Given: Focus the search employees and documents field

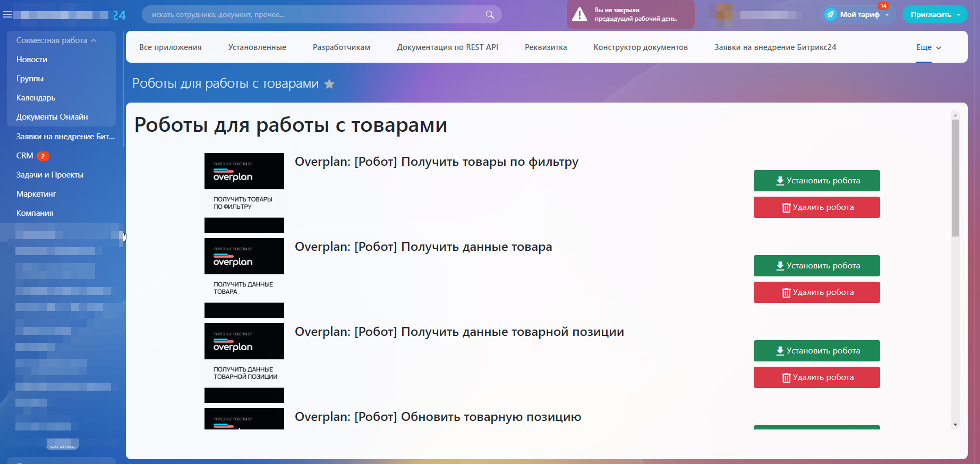Looking at the screenshot, I should click(322, 14).
